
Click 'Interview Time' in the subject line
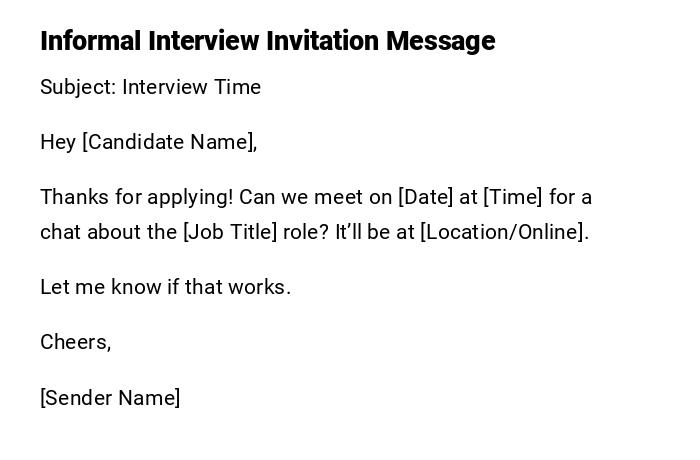point(191,87)
